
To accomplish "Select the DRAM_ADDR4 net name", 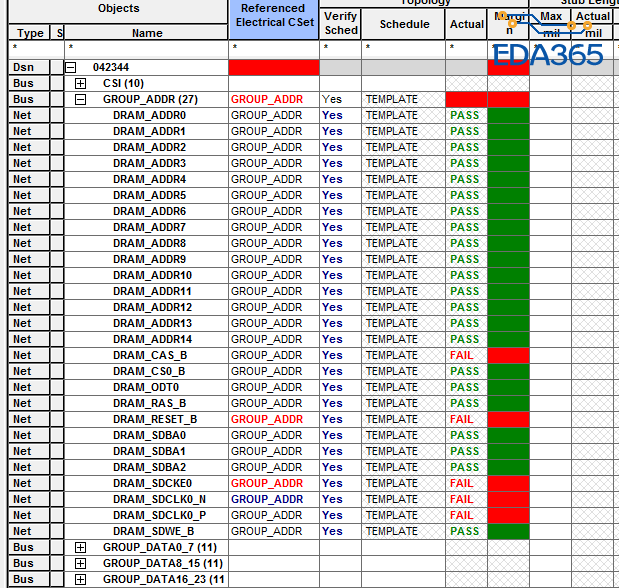I will 149,179.
